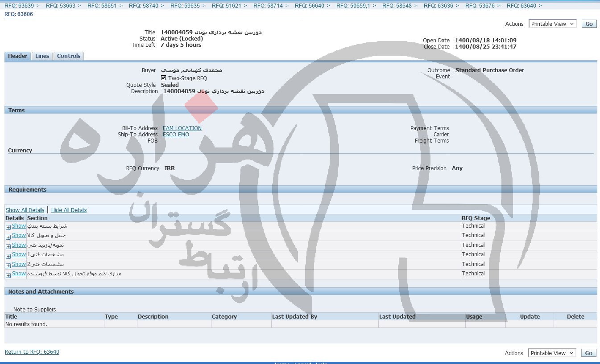Click Show link for مشخصات فني1 section
Viewport: 600px width, 364px height.
click(19, 254)
